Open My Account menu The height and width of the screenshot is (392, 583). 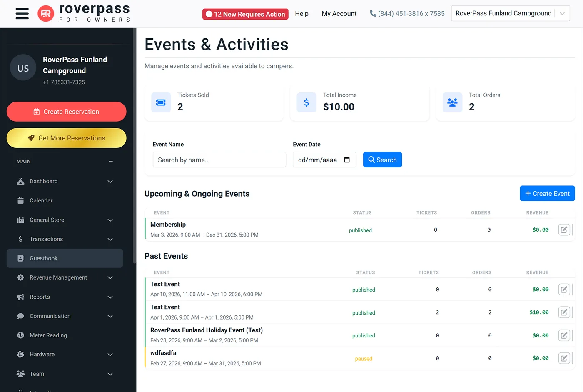click(x=339, y=14)
